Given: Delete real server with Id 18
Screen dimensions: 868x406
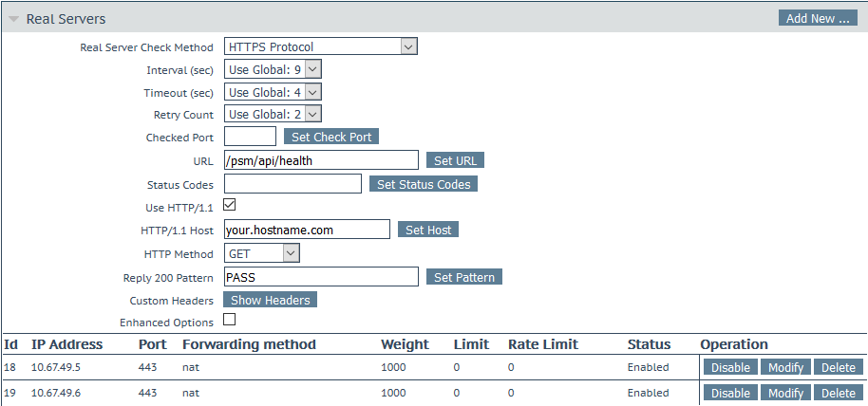Looking at the screenshot, I should point(839,367).
